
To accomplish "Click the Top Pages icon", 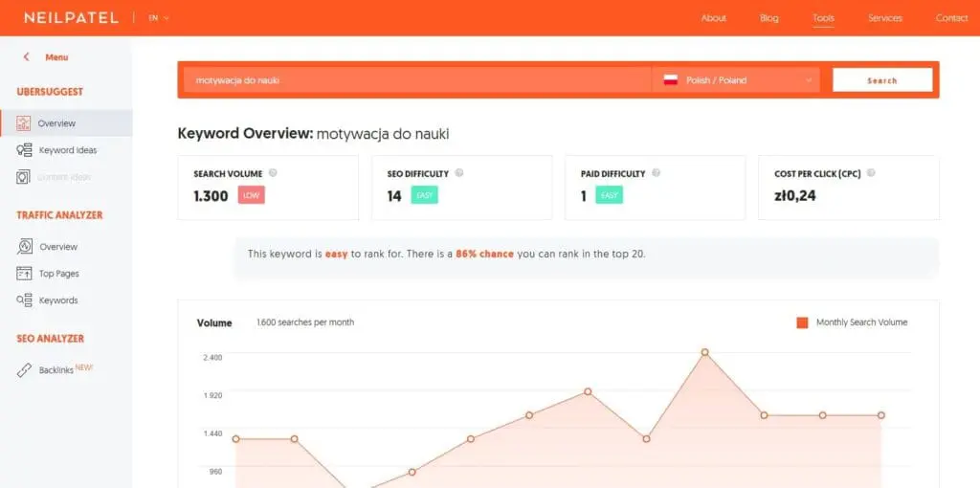I will tap(24, 273).
